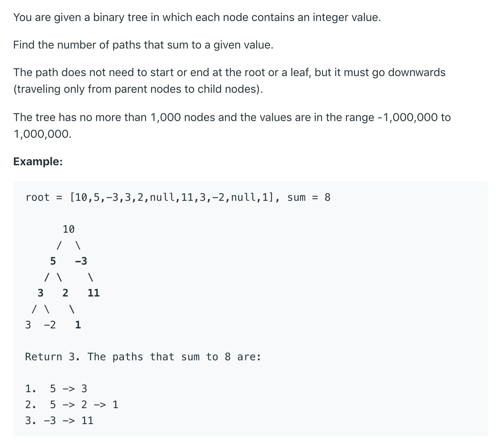Screen dimensions: 500x448
Task: Click the sentence starting 'You are given'
Action: (197, 17)
